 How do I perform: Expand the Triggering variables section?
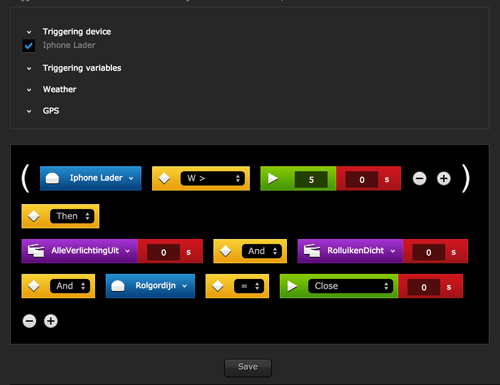(x=29, y=69)
